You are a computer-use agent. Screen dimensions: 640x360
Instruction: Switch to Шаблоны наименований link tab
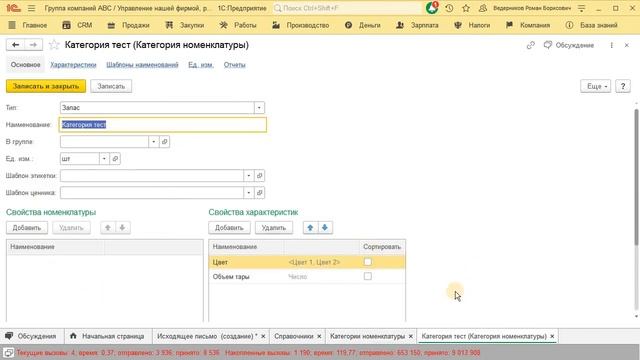coord(142,65)
